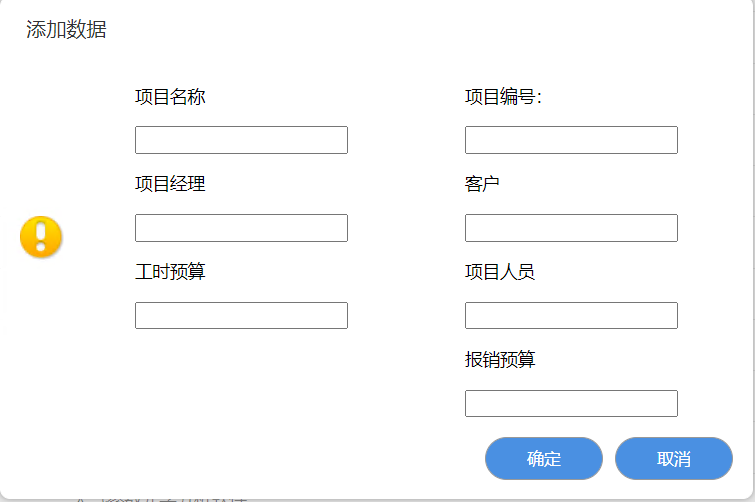
Task: Click into the 客户 input field
Action: coord(571,228)
